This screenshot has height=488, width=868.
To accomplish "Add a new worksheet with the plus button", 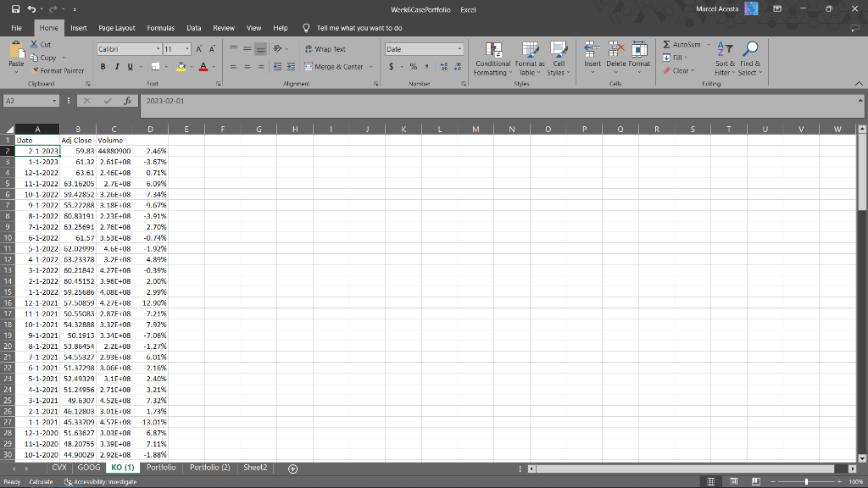I will [292, 468].
